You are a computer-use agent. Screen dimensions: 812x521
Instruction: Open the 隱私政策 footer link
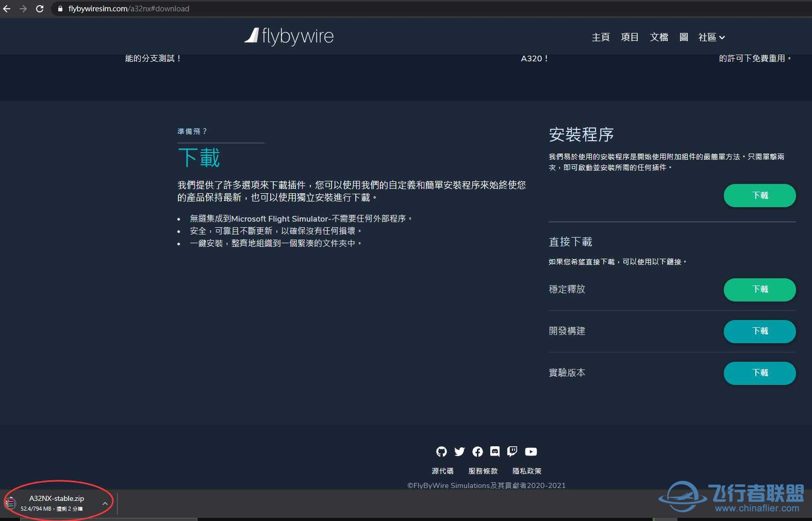[527, 471]
